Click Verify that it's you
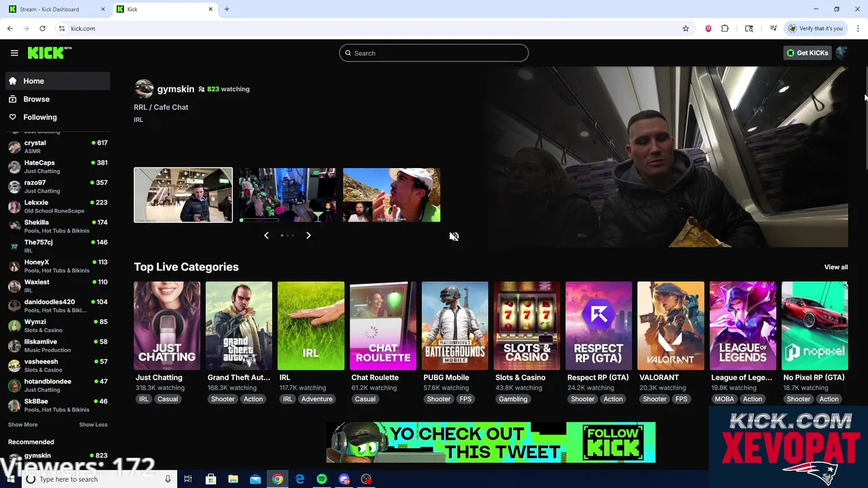The height and width of the screenshot is (488, 868). pyautogui.click(x=815, y=28)
